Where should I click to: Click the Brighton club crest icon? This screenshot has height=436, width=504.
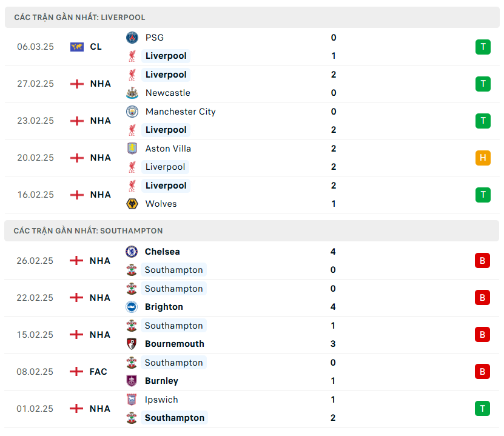[132, 307]
